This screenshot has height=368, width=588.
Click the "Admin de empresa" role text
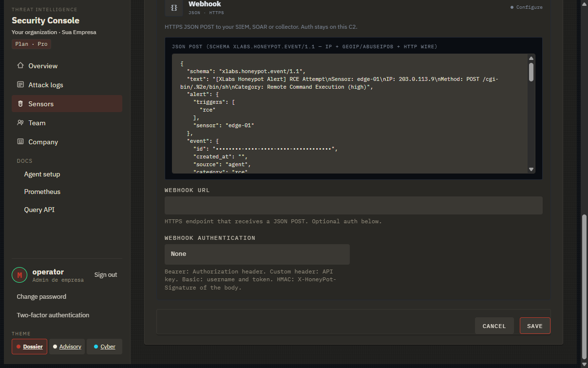[58, 280]
